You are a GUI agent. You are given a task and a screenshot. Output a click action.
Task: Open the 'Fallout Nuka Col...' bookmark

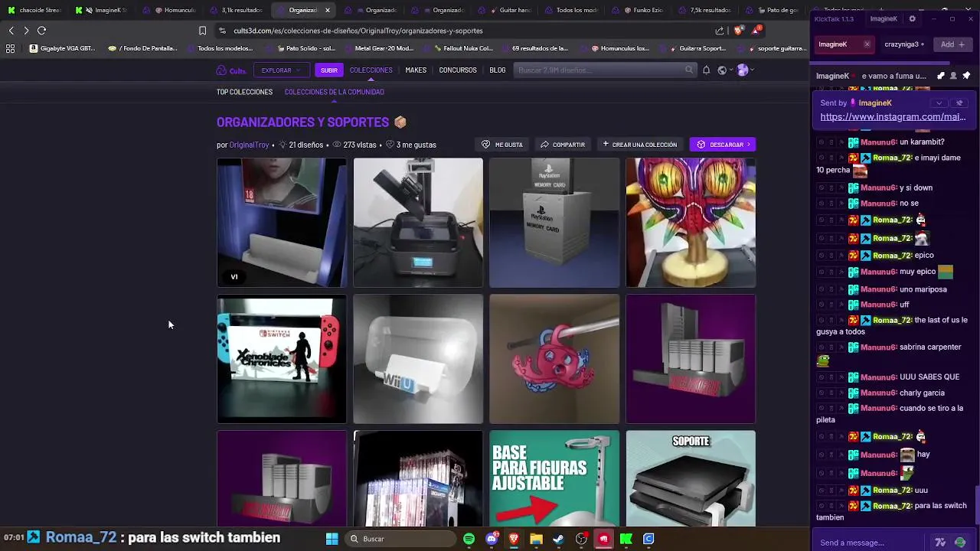coord(462,48)
